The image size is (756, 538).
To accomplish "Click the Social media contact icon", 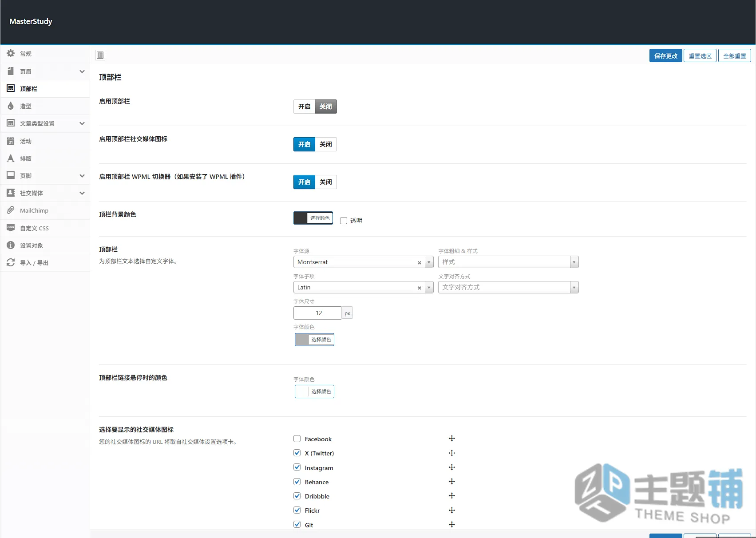I will tap(11, 193).
